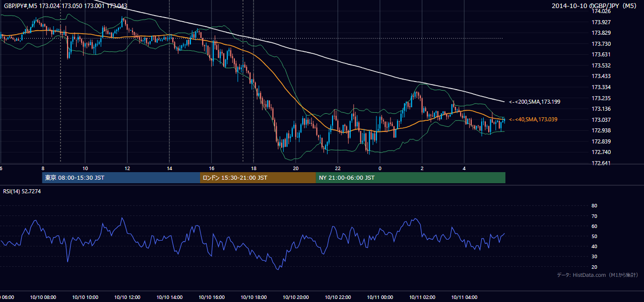Click hour tick 20 under price chart
Viewport: 644px width, 302px height.
click(x=296, y=168)
